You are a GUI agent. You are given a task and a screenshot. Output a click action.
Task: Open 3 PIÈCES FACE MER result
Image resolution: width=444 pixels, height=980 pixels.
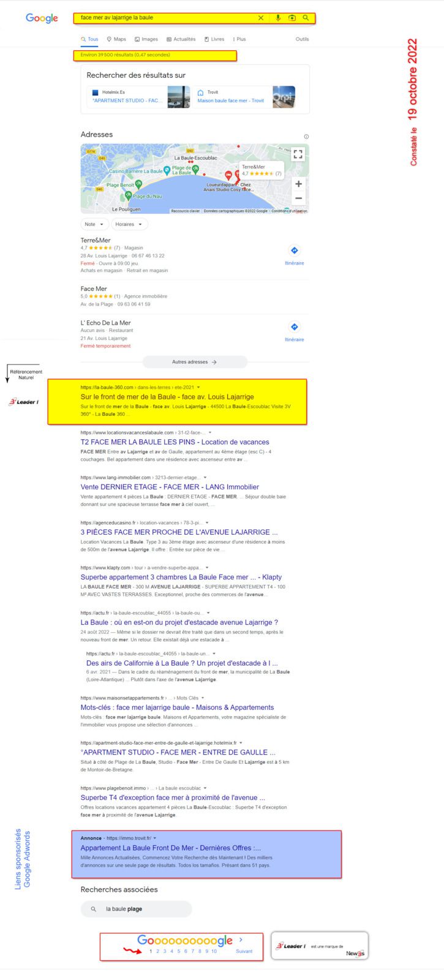[x=179, y=532]
